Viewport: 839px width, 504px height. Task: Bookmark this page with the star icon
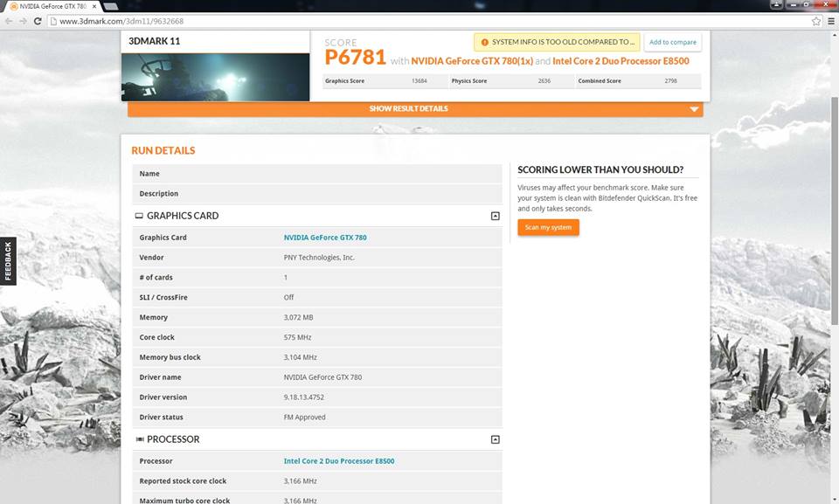tap(816, 22)
